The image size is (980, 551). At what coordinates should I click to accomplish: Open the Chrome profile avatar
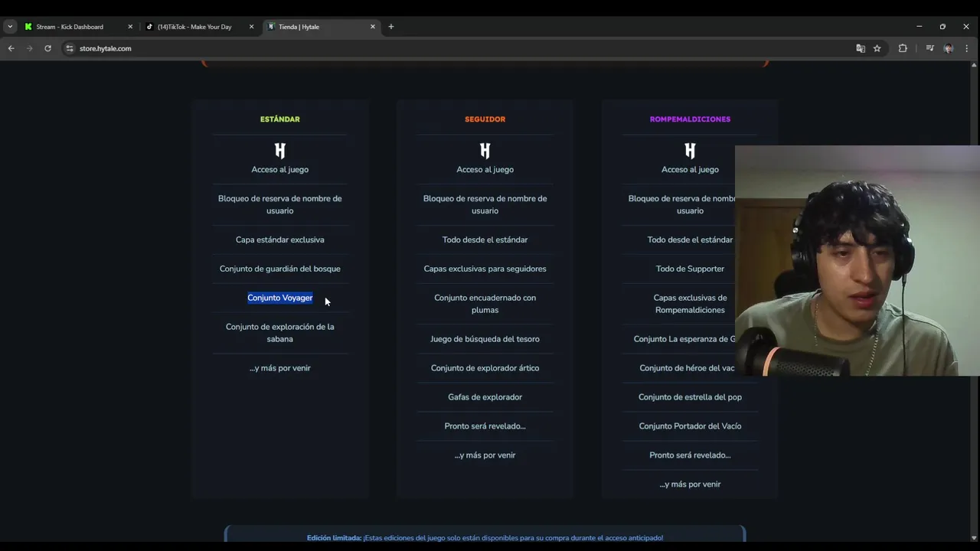point(948,48)
